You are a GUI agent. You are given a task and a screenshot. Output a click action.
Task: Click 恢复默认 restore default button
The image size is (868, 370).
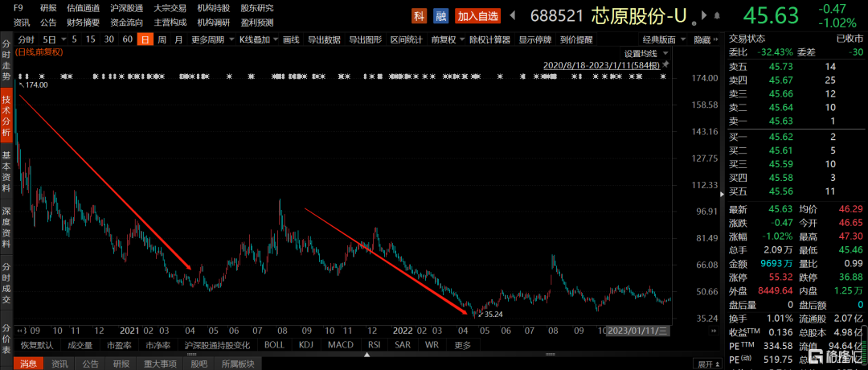pos(37,345)
